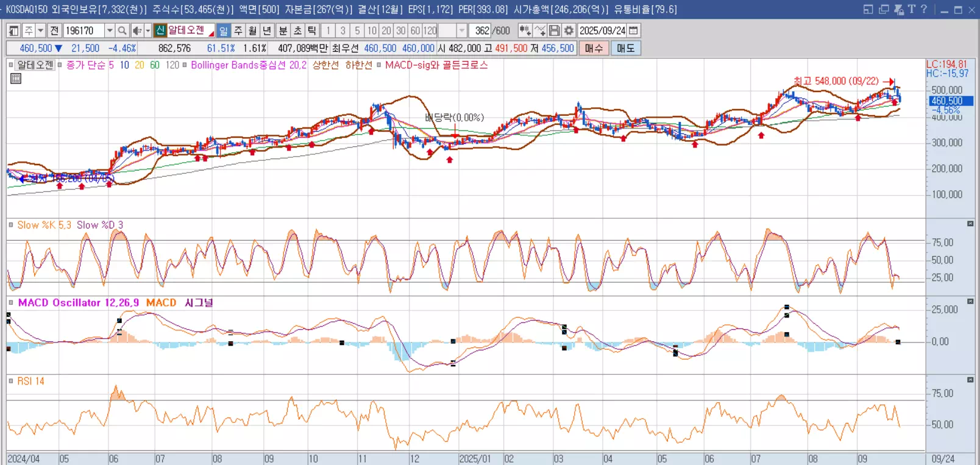Toggle the 종가 단순 moving average legend box
The width and height of the screenshot is (980, 465).
coord(60,65)
